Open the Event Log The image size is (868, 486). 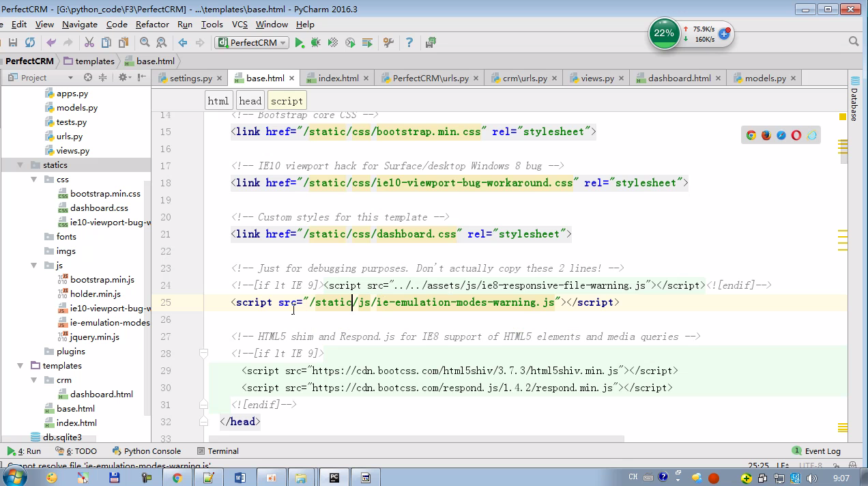[816, 451]
